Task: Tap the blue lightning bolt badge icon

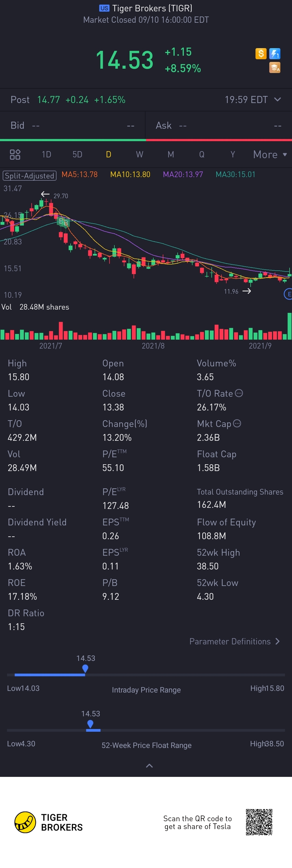Action: tap(275, 54)
